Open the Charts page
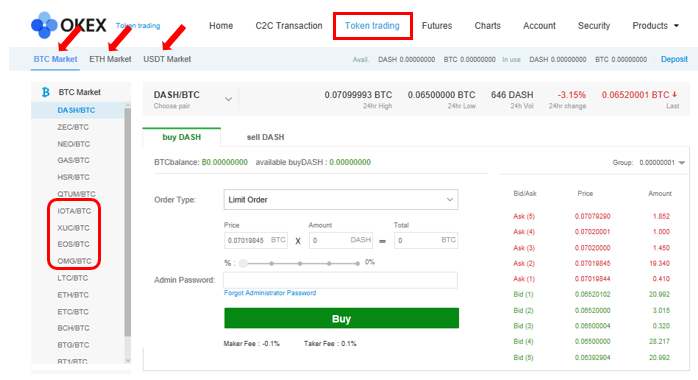The image size is (698, 380). pos(487,26)
